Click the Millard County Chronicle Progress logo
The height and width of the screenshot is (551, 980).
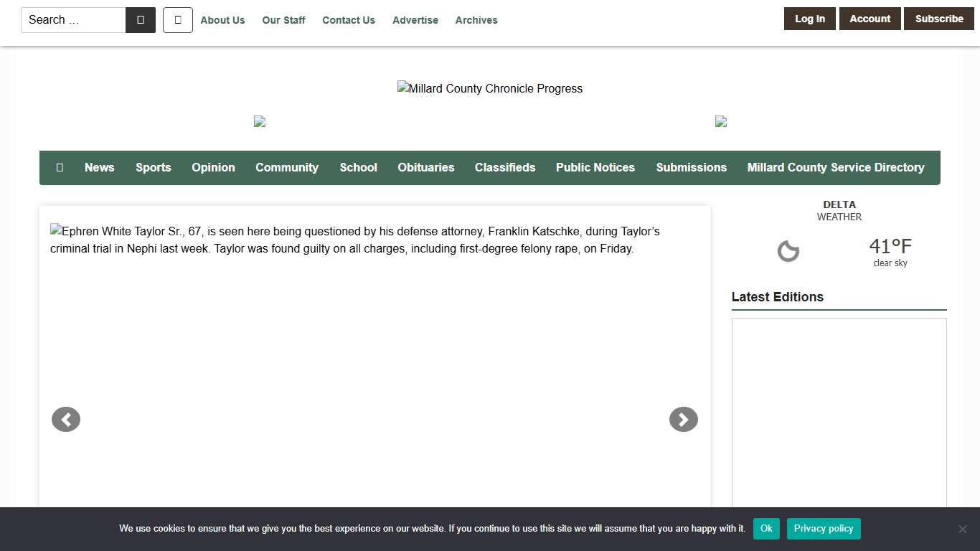490,88
